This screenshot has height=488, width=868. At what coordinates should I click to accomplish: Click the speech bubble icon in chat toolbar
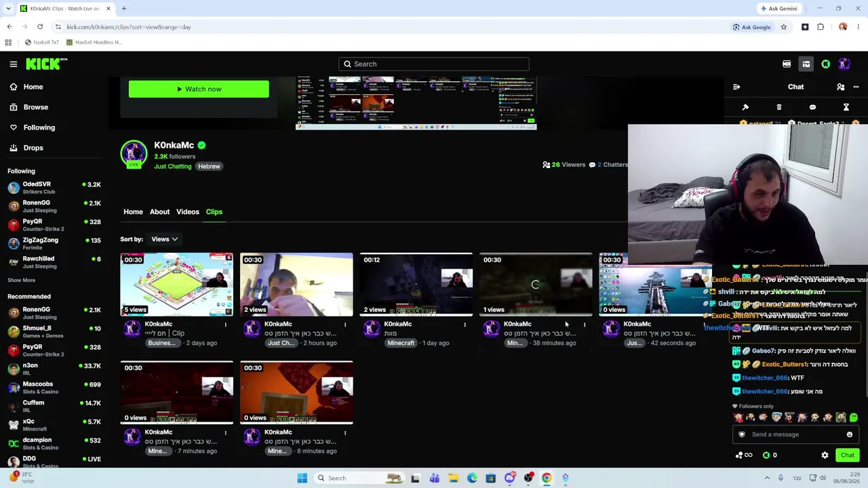click(x=812, y=107)
